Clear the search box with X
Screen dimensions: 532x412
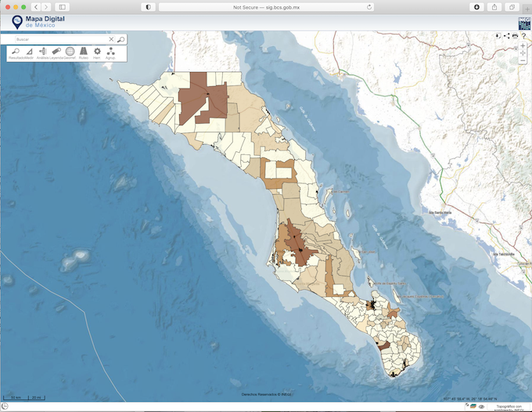click(x=111, y=38)
